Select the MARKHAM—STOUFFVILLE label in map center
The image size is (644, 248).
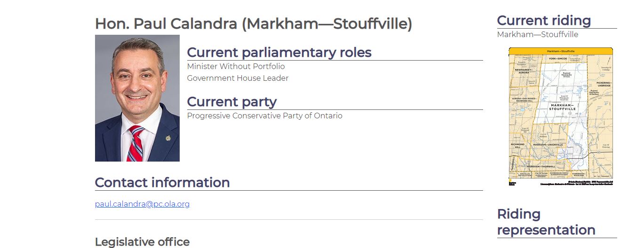coord(563,107)
